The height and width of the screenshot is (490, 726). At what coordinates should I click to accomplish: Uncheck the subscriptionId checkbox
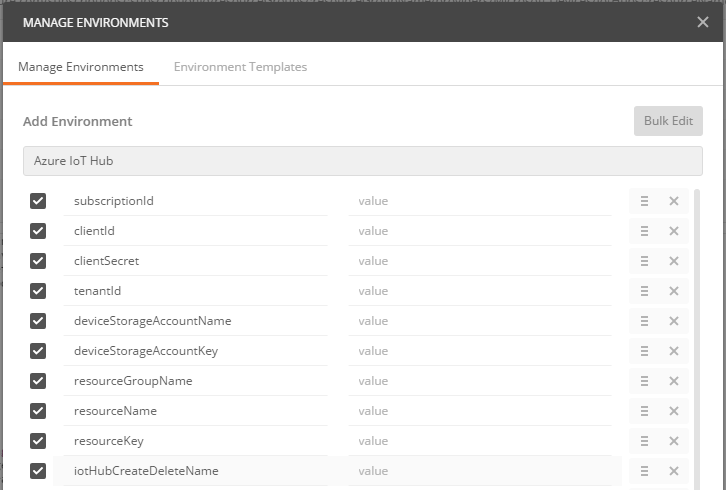point(38,201)
